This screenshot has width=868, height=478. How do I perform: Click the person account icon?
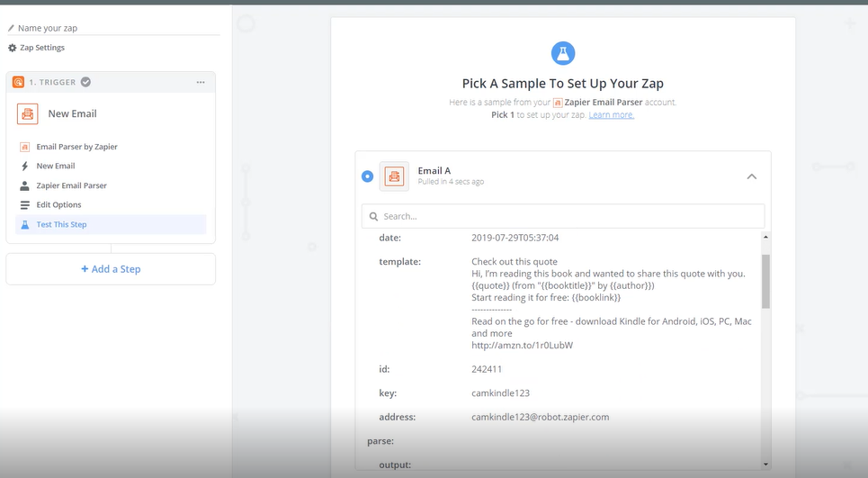tap(24, 185)
